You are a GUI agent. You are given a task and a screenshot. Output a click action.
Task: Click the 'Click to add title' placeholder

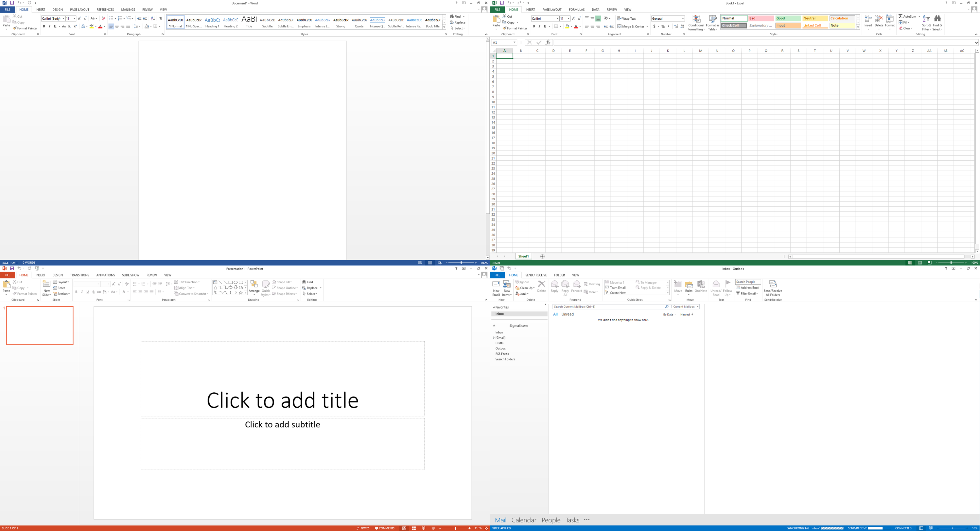[x=283, y=378]
